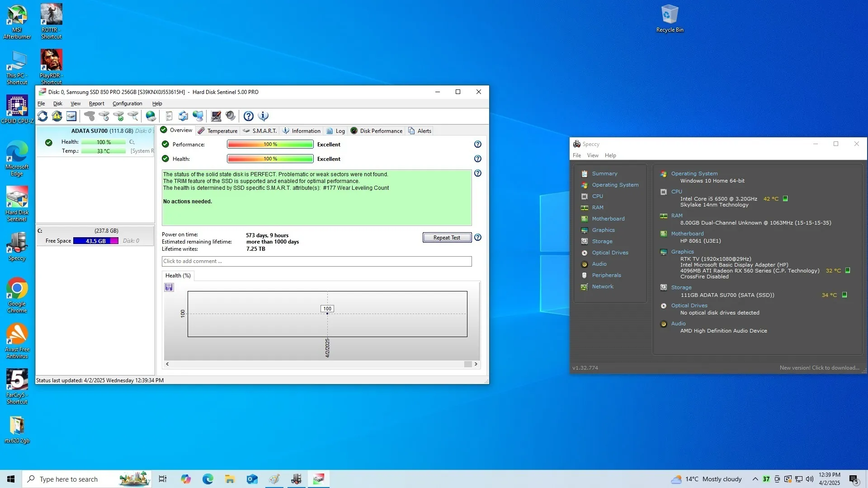Image resolution: width=868 pixels, height=488 pixels.
Task: Open the notification center in taskbar
Action: tap(854, 479)
